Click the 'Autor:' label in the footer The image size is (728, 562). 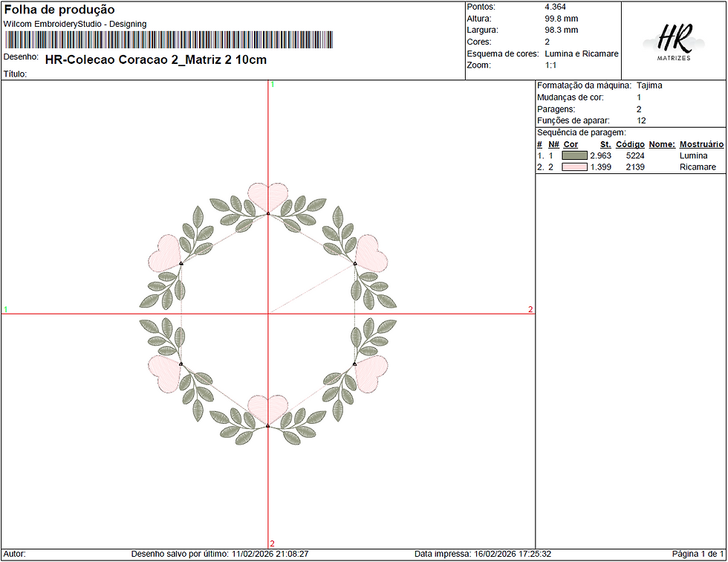14,554
